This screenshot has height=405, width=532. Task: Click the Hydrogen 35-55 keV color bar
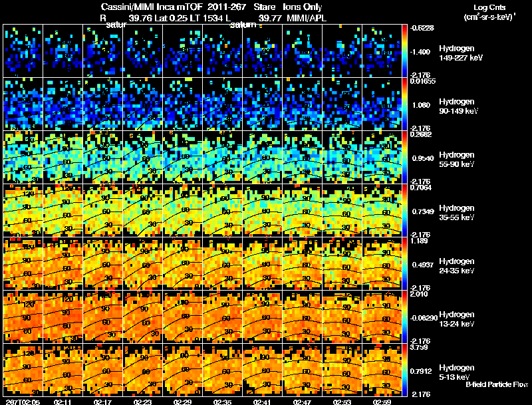[x=405, y=210]
